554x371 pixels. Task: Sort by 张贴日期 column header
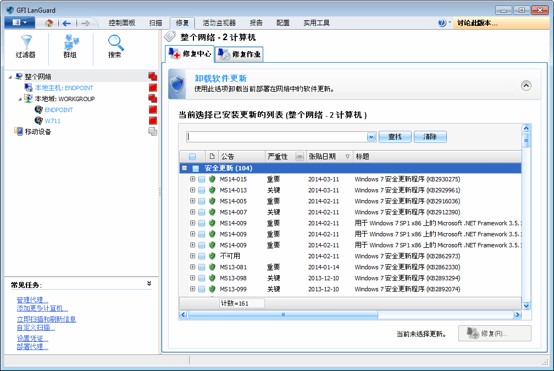pyautogui.click(x=329, y=156)
